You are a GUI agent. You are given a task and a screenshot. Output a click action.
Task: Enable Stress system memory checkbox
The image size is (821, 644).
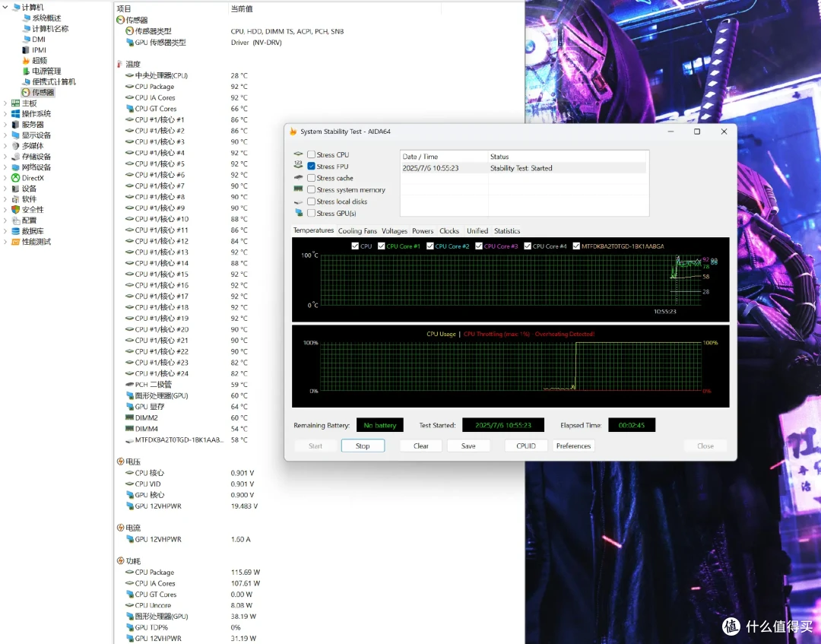pyautogui.click(x=311, y=189)
